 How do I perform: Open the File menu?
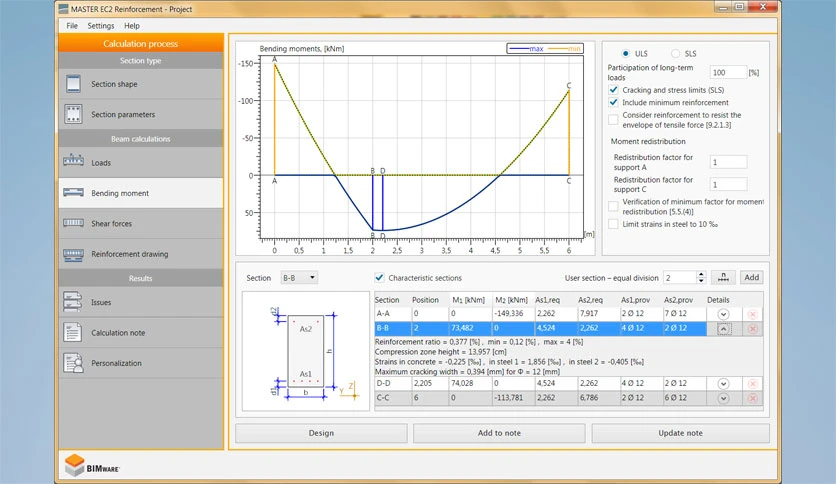coord(72,26)
